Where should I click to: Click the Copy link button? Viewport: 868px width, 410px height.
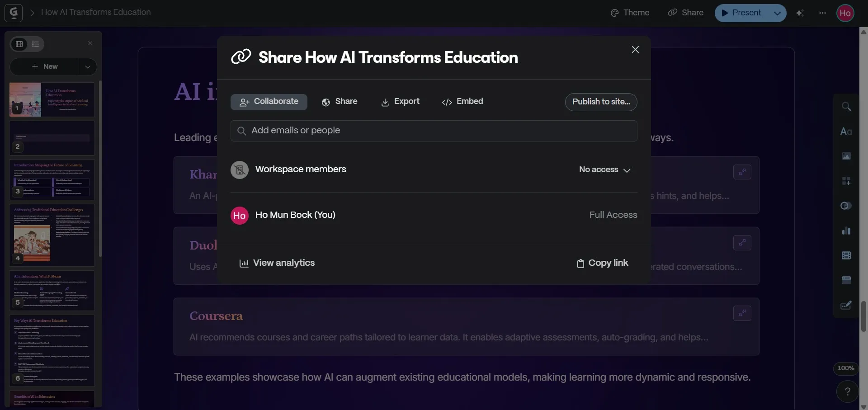point(603,263)
